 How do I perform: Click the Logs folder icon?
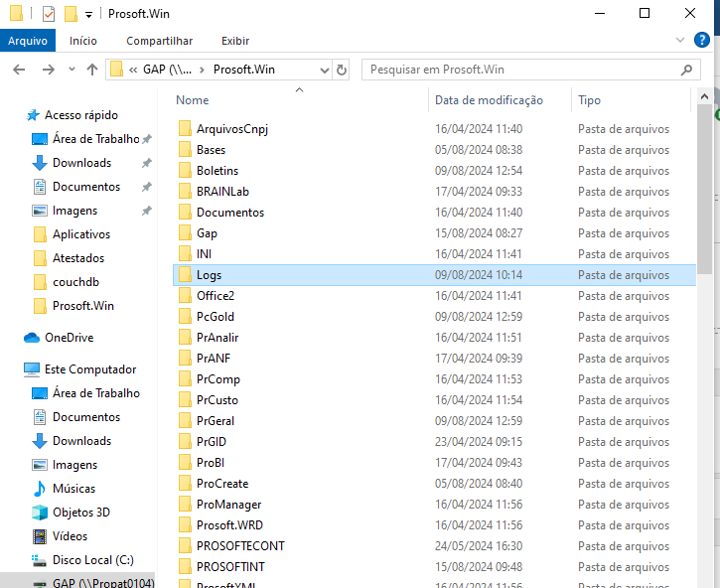(x=185, y=275)
